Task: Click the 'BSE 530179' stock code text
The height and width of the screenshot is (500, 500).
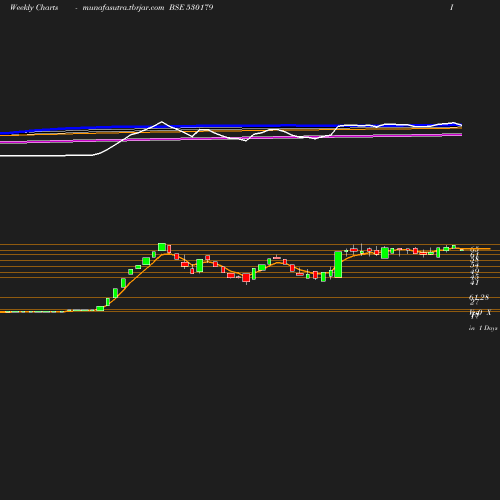Action: 191,7
